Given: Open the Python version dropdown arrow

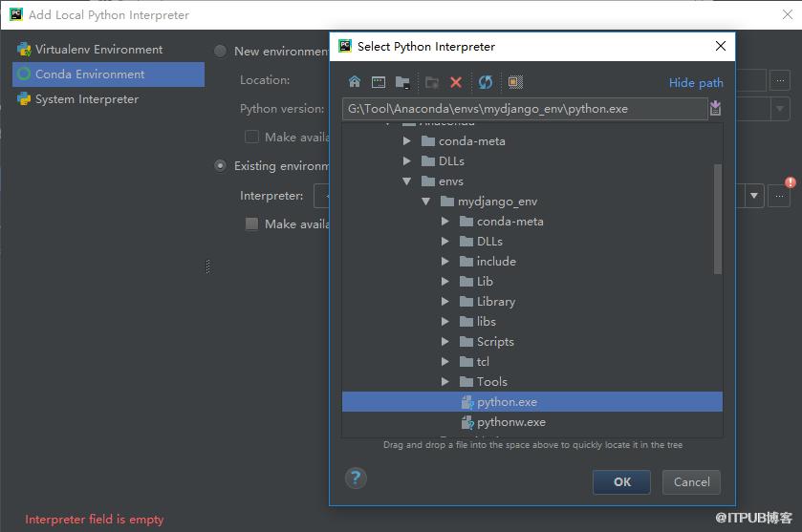Looking at the screenshot, I should pyautogui.click(x=779, y=108).
